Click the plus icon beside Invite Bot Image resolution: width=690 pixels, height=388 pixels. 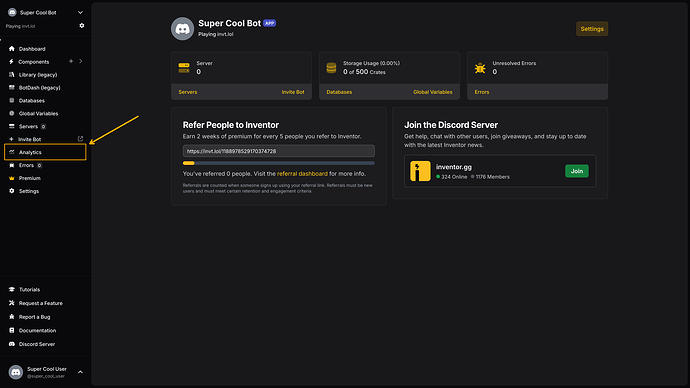pos(11,139)
